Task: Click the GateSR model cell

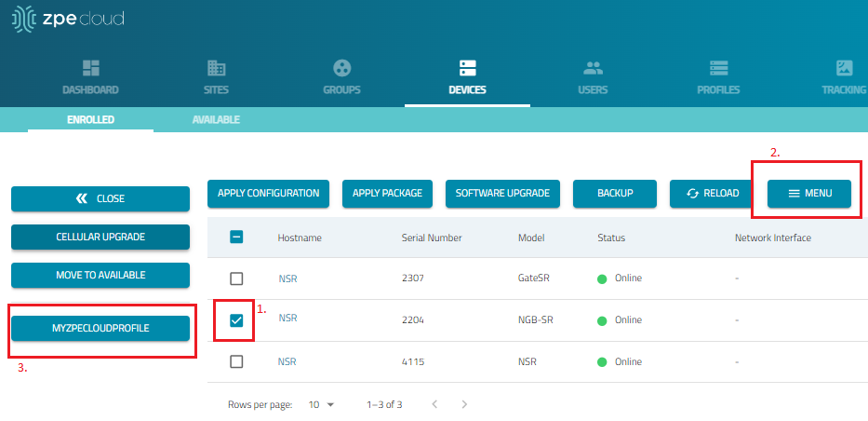Action: pos(534,278)
